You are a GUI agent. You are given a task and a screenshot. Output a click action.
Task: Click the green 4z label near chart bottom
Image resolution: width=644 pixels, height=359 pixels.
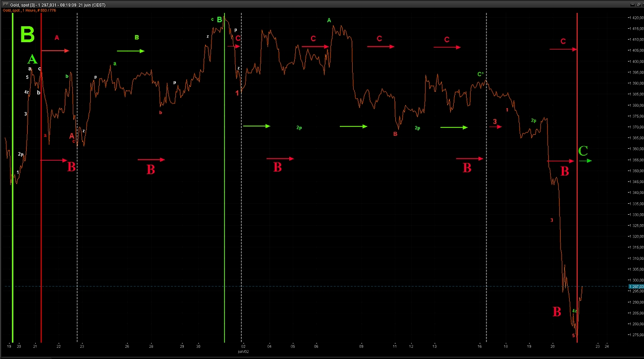pos(574,311)
